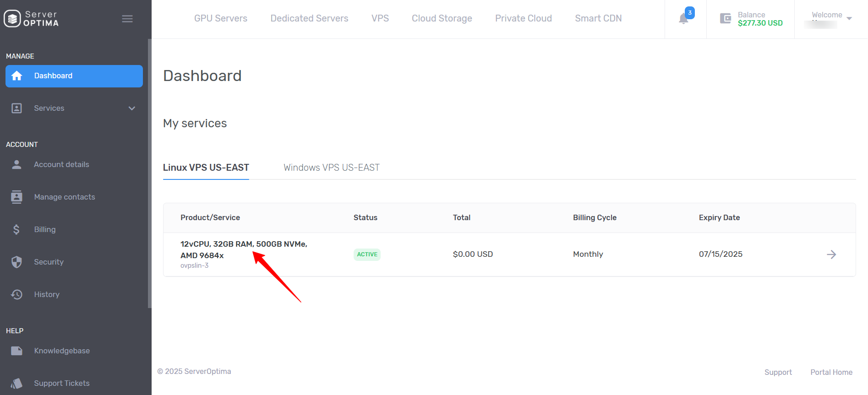Click the balance wallet icon
Viewport: 868px width, 395px height.
[x=726, y=18]
